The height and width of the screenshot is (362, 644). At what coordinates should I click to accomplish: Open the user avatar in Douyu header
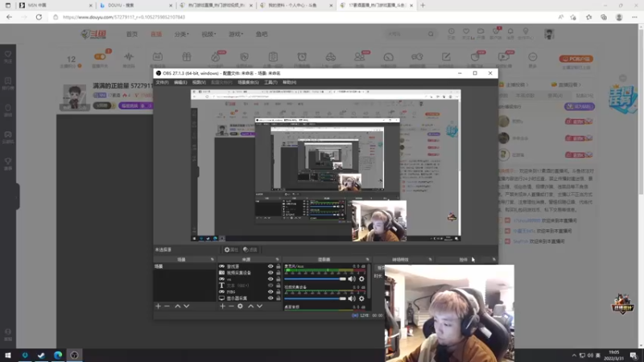(x=549, y=34)
